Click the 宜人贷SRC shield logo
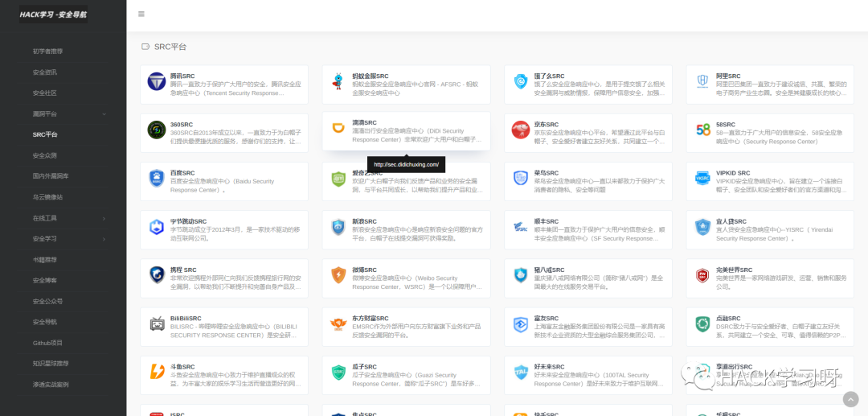868x416 pixels. coord(703,227)
